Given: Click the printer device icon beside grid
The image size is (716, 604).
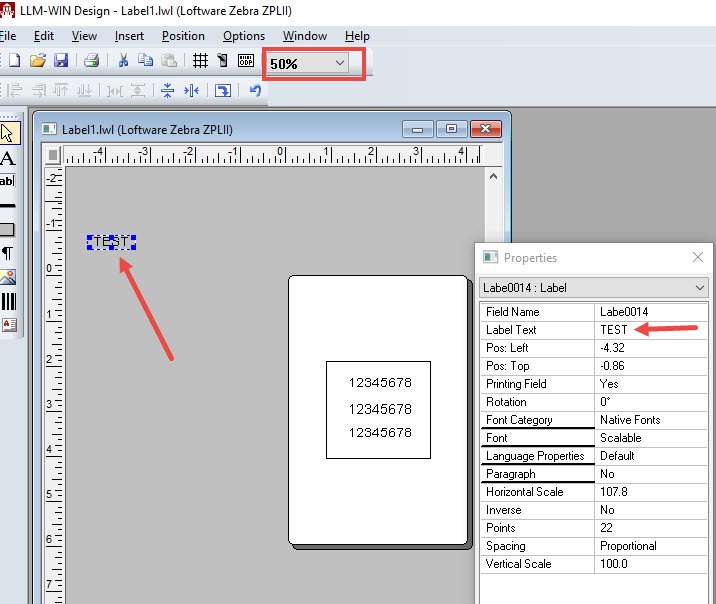Looking at the screenshot, I should 222,60.
